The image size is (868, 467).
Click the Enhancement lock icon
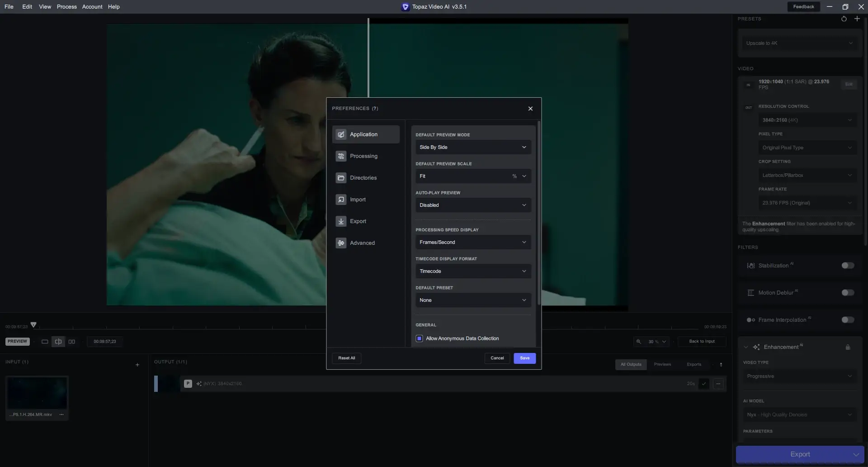tap(848, 347)
